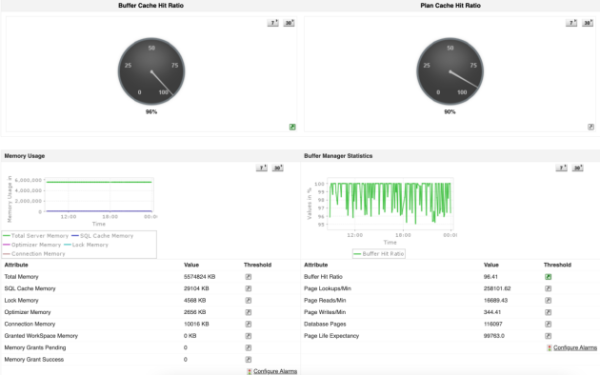The width and height of the screenshot is (600, 375).
Task: Open 7-day report for Plan Cache Hit Ratio
Action: pyautogui.click(x=571, y=23)
